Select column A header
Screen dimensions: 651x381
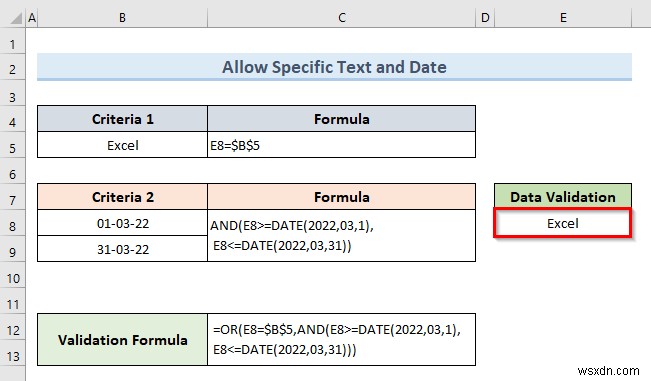(32, 18)
